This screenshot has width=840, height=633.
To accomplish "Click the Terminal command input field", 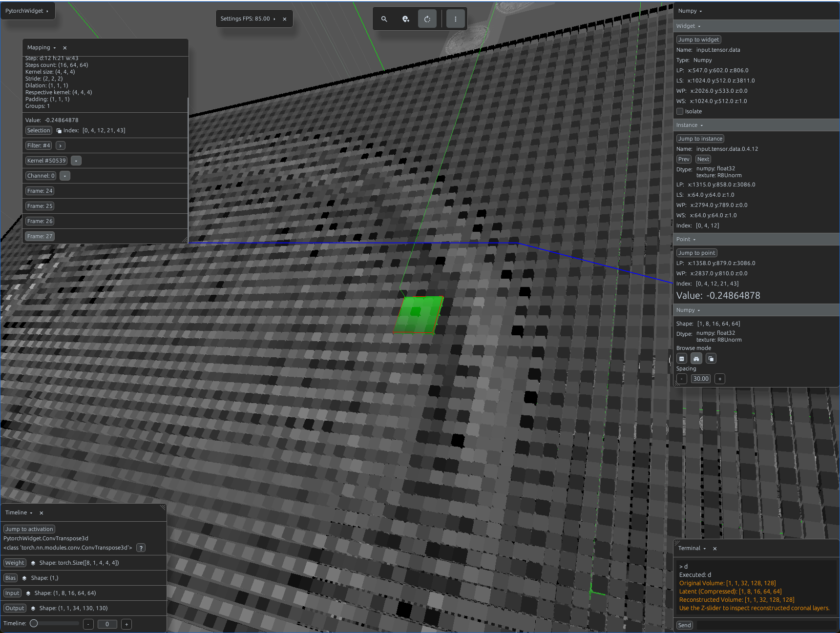I will tap(766, 626).
